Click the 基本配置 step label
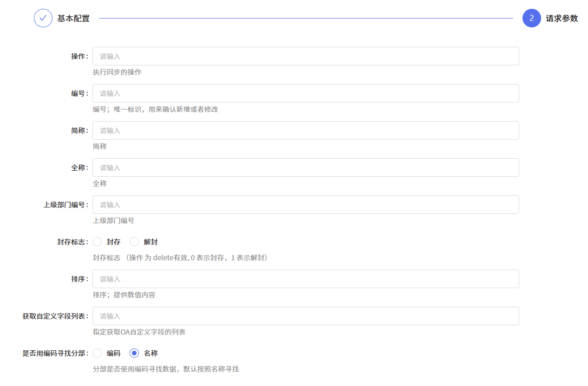Image resolution: width=588 pixels, height=386 pixels. point(73,18)
